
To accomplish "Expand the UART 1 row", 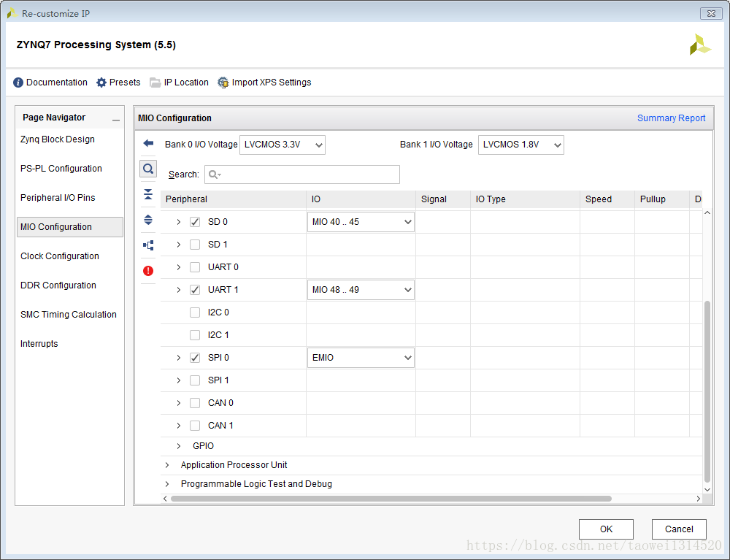I will (x=178, y=290).
